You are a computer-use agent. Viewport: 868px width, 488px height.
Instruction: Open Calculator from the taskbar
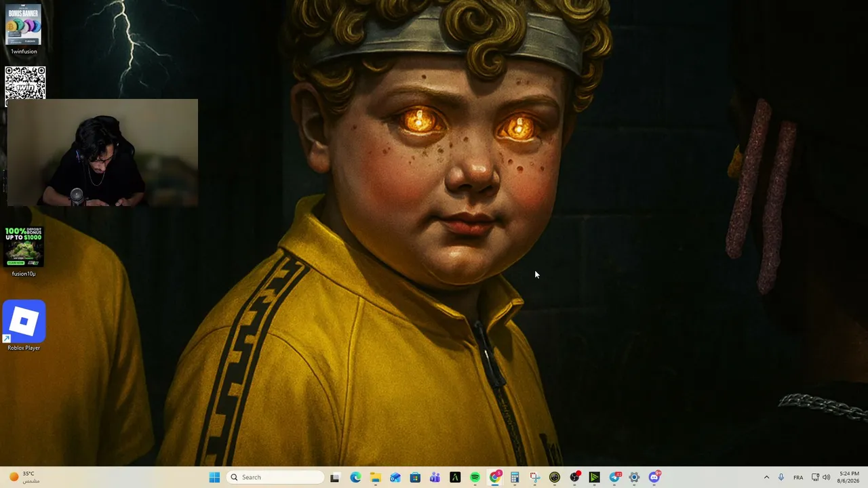pos(515,477)
